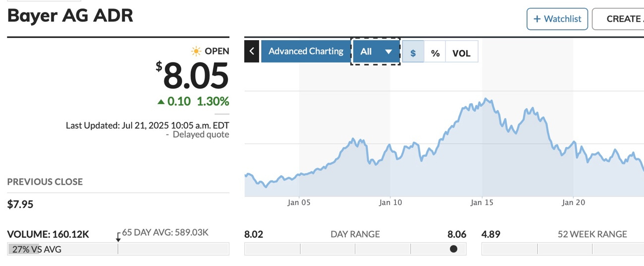
Task: Expand the range dropdown arrow next to All
Action: coord(388,52)
